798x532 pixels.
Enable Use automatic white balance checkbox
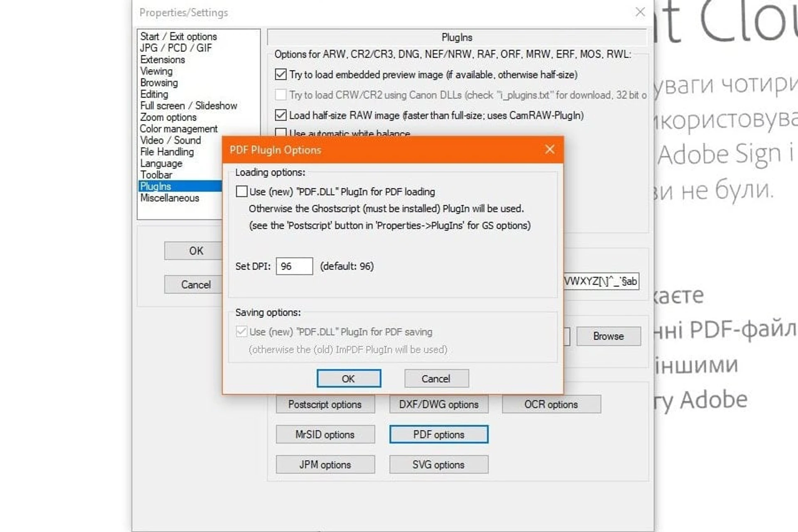tap(281, 133)
